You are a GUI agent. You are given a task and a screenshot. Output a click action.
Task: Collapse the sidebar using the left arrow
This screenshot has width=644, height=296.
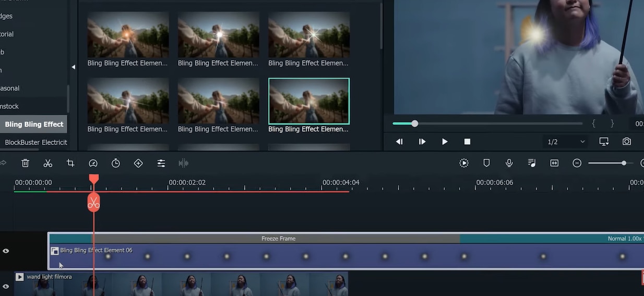point(73,67)
